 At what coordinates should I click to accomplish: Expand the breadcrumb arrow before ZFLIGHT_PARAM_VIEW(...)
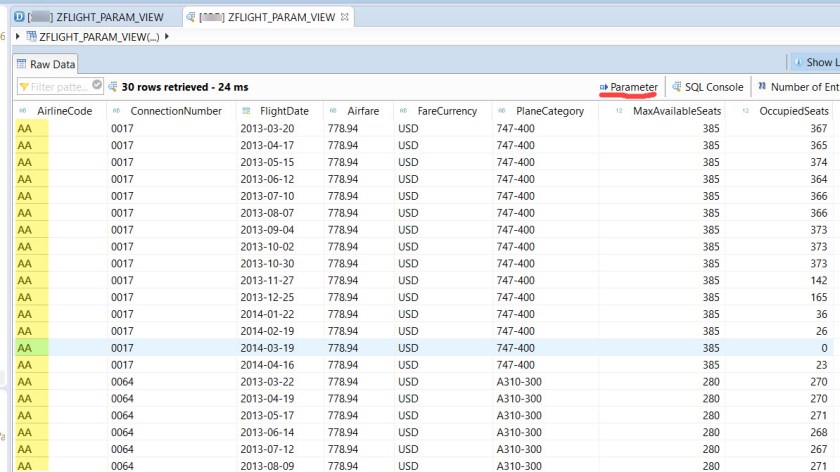(18, 37)
